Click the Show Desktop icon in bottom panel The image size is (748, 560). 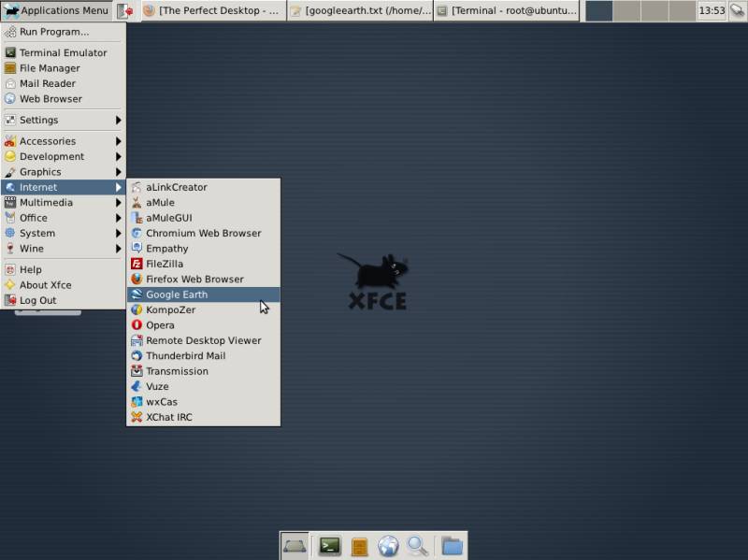[x=295, y=546]
